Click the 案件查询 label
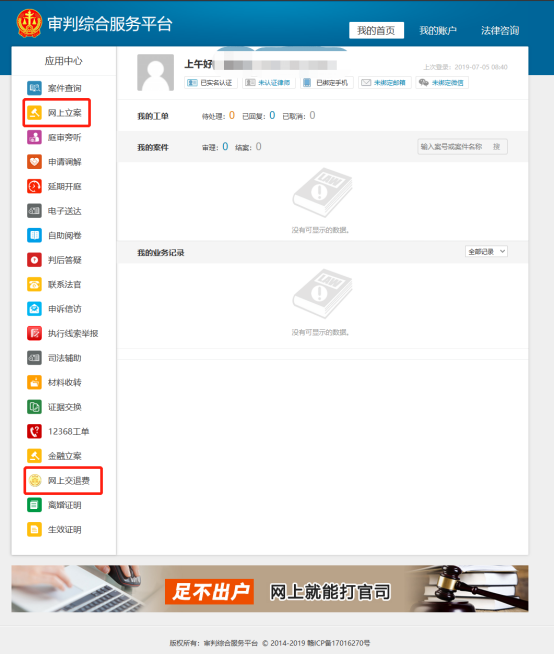Image resolution: width=554 pixels, height=655 pixels. [65, 88]
